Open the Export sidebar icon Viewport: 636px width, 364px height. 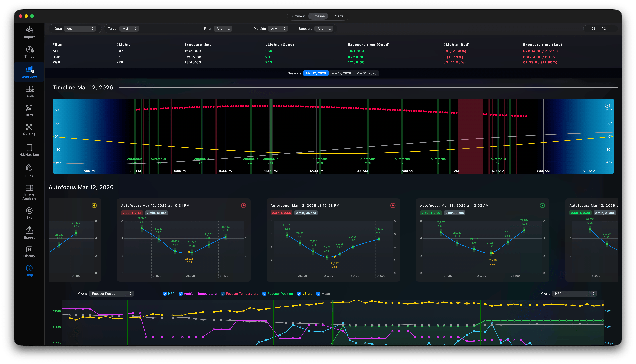point(29,230)
